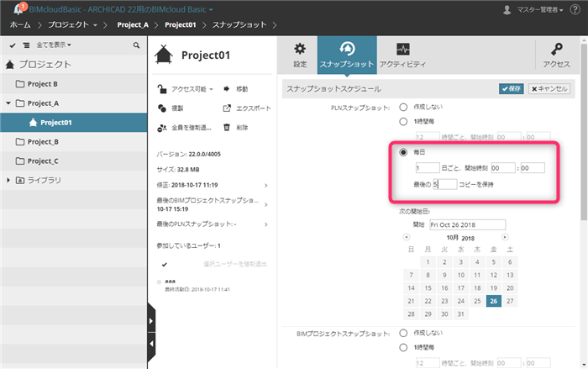Click the unlock access icon
This screenshot has height=369, width=588.
click(161, 89)
